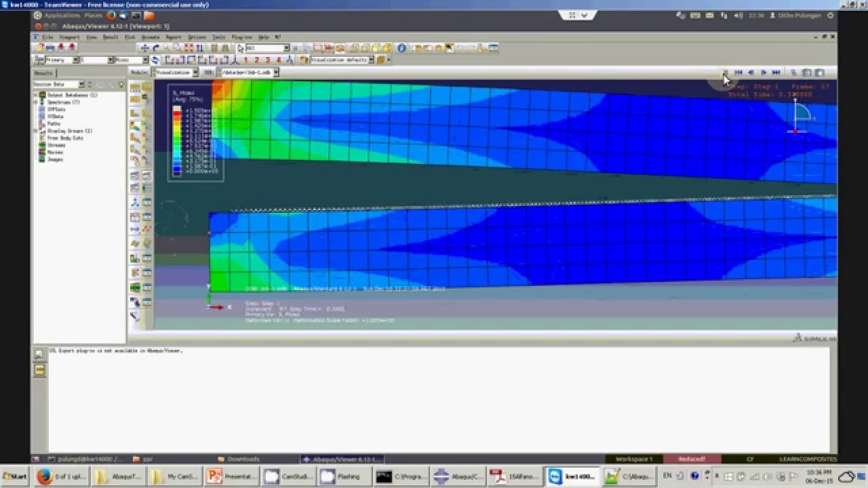
Task: Open the Animate menu
Action: (151, 37)
